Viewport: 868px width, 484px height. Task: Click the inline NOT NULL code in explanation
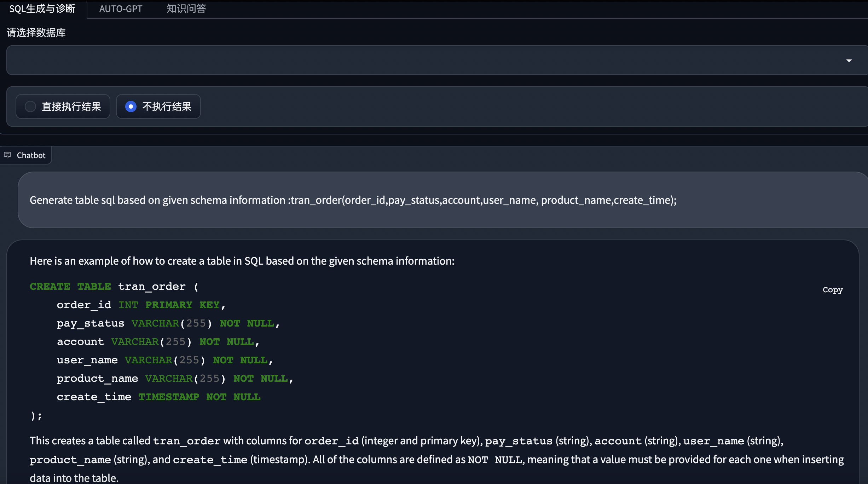pos(494,460)
